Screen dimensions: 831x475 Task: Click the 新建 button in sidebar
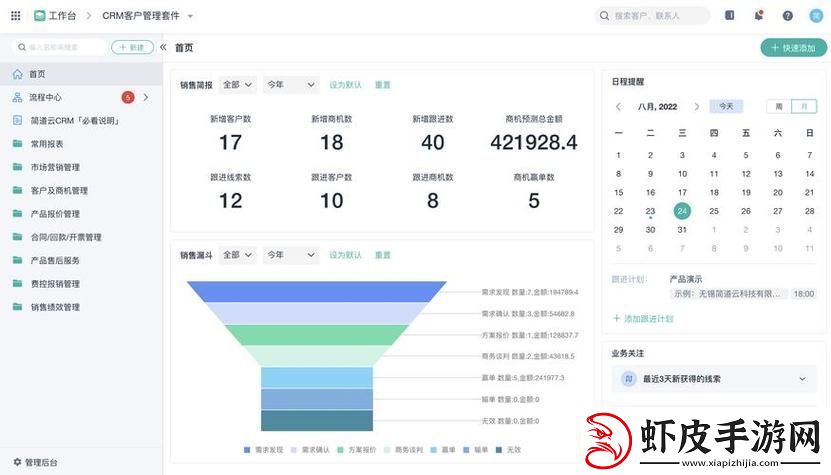[132, 47]
